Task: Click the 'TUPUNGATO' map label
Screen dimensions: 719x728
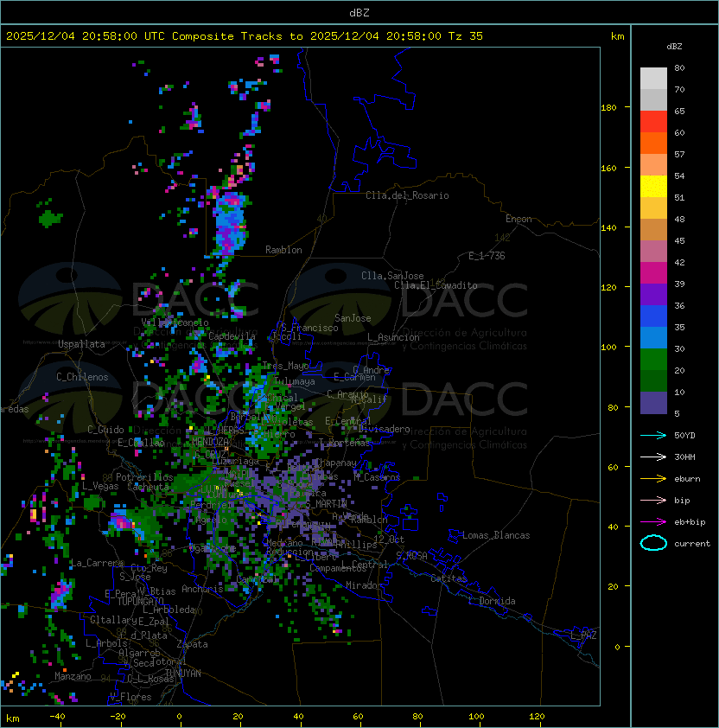Action: [140, 602]
